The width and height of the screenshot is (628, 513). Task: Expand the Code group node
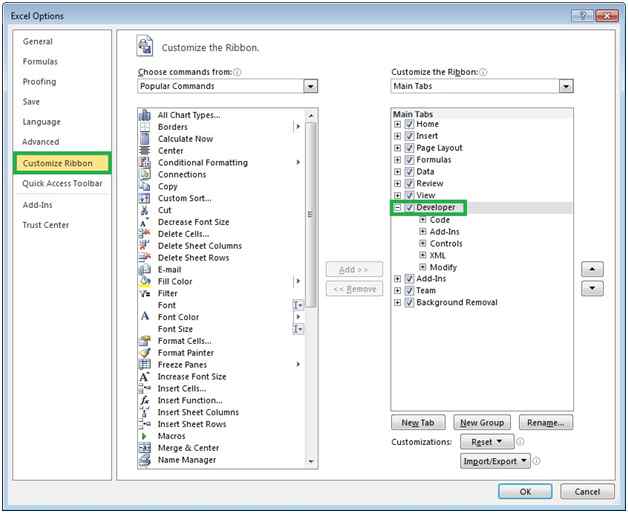coord(423,220)
